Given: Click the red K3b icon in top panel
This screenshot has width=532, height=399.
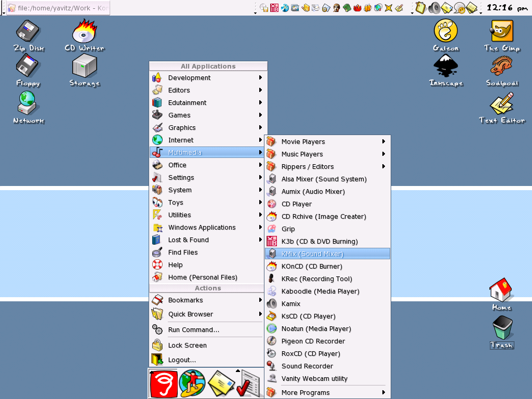Looking at the screenshot, I should point(274,7).
